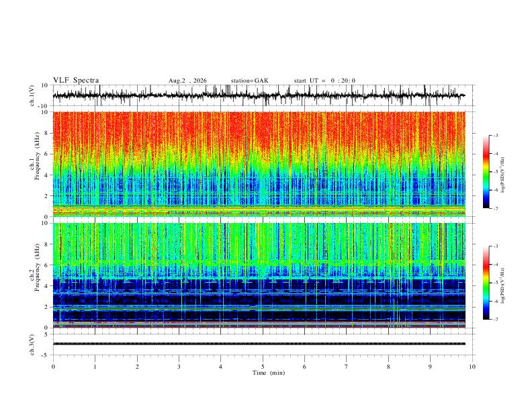Click the "4" kHz tick on ch.2 frequency axis
Screen dimensions: 532x411
(x=47, y=286)
